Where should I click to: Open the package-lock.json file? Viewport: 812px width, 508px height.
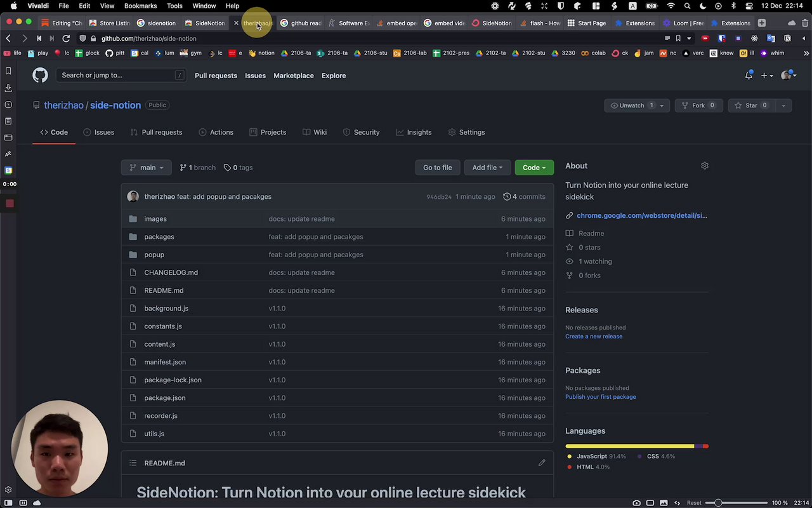pos(173,380)
